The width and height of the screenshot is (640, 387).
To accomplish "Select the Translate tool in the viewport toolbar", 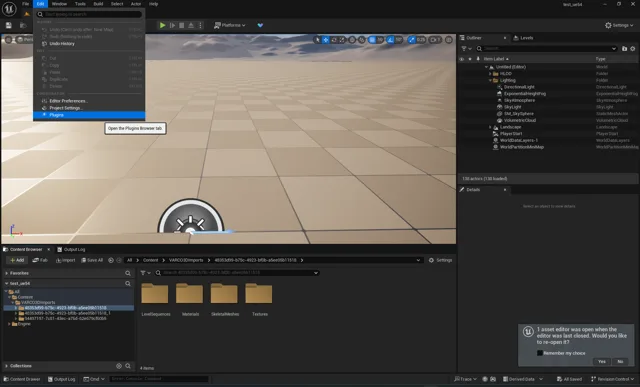I will [326, 40].
